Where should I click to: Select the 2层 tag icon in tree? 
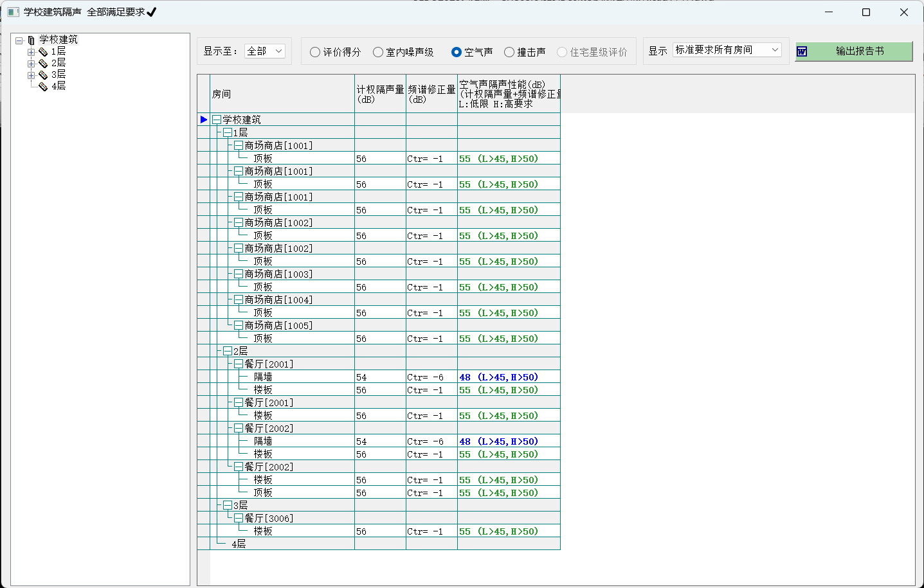click(x=43, y=63)
